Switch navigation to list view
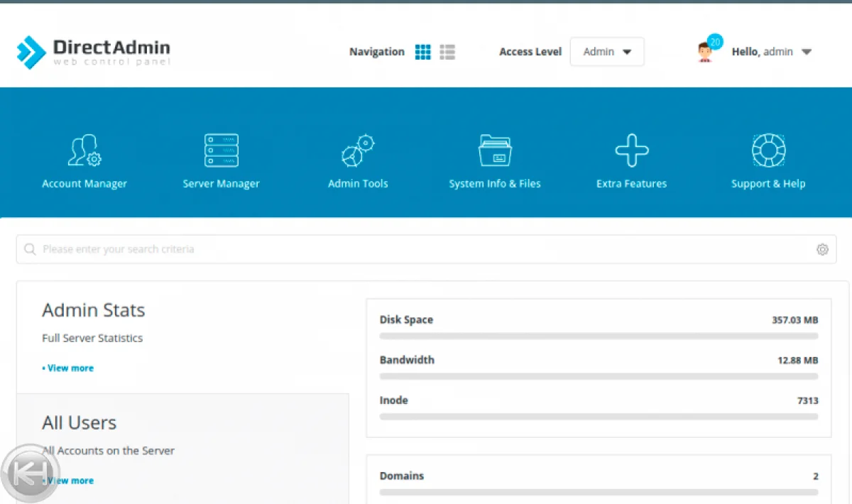This screenshot has width=852, height=504. [447, 52]
